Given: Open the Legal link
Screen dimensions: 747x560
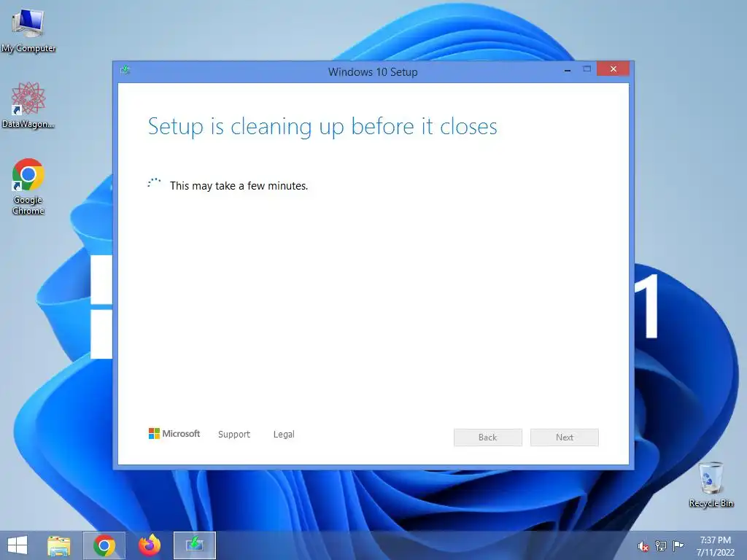Looking at the screenshot, I should (x=284, y=435).
